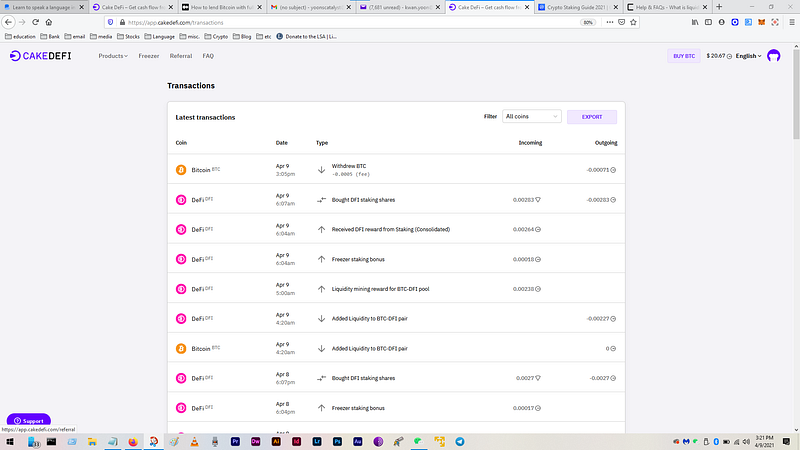Switch to How to lend Bitcoin tab
Screen dimensions: 800x450
coord(221,7)
